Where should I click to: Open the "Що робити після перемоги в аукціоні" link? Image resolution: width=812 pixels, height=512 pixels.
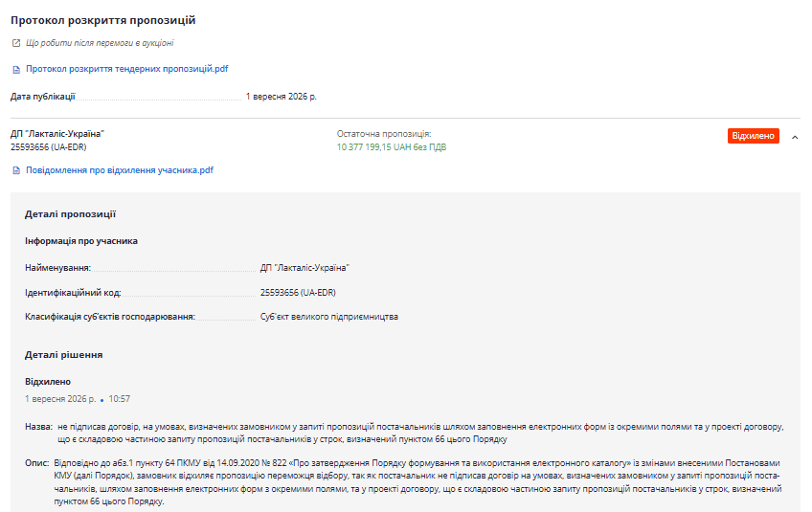pyautogui.click(x=100, y=43)
